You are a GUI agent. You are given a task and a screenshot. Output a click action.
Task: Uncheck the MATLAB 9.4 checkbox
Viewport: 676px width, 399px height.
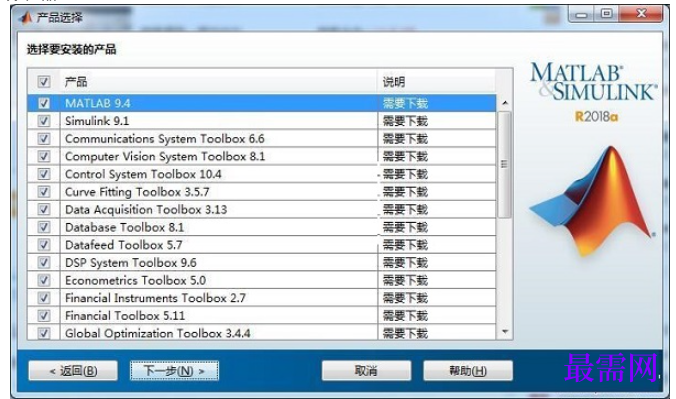[x=44, y=103]
